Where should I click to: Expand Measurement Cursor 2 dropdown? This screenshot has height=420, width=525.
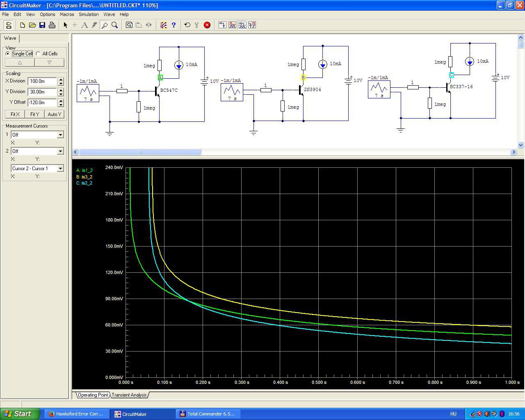point(60,151)
